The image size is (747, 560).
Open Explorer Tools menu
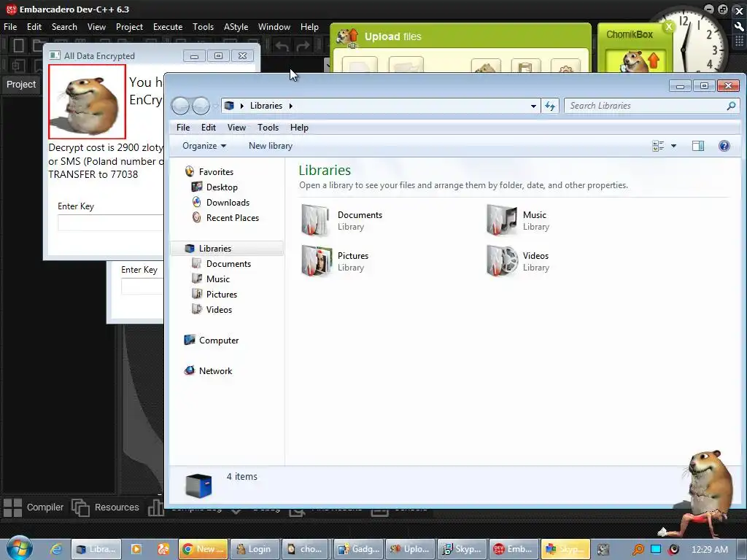tap(268, 128)
